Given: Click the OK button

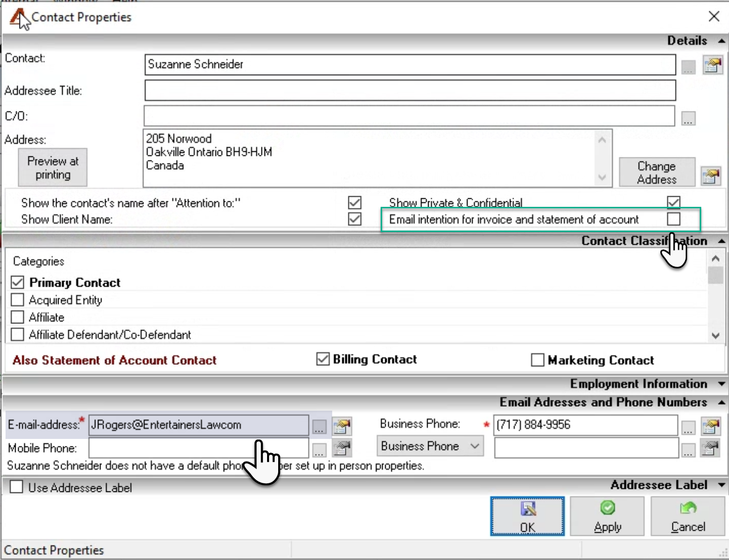Looking at the screenshot, I should pos(527,516).
